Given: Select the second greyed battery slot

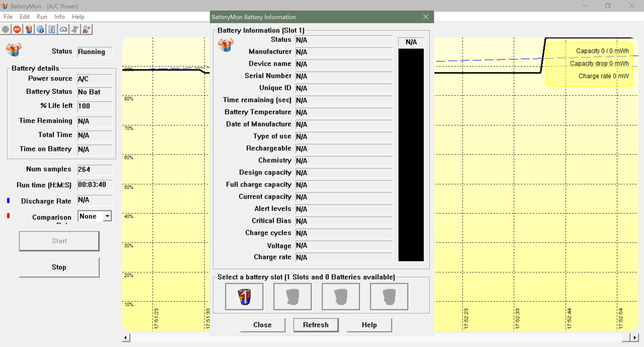Looking at the screenshot, I should click(292, 297).
